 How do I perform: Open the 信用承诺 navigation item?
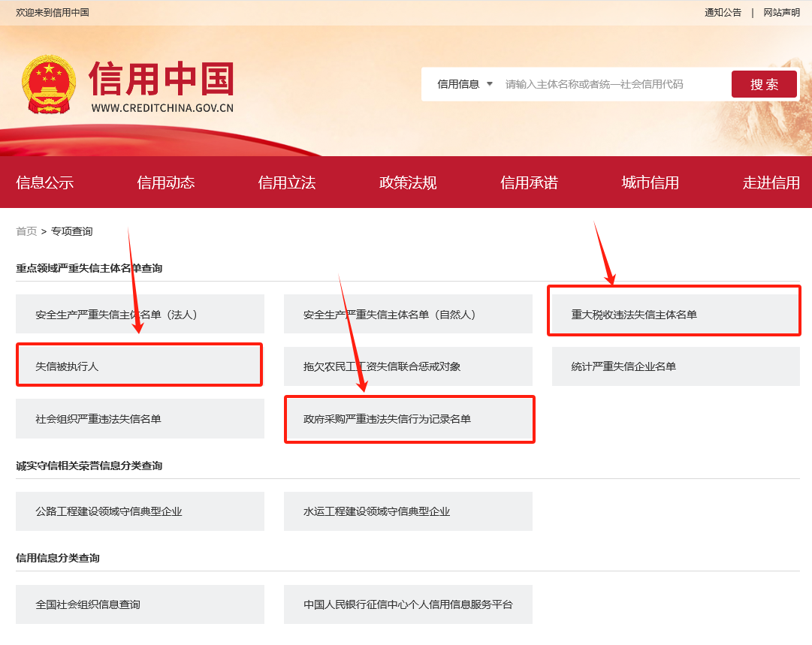529,182
